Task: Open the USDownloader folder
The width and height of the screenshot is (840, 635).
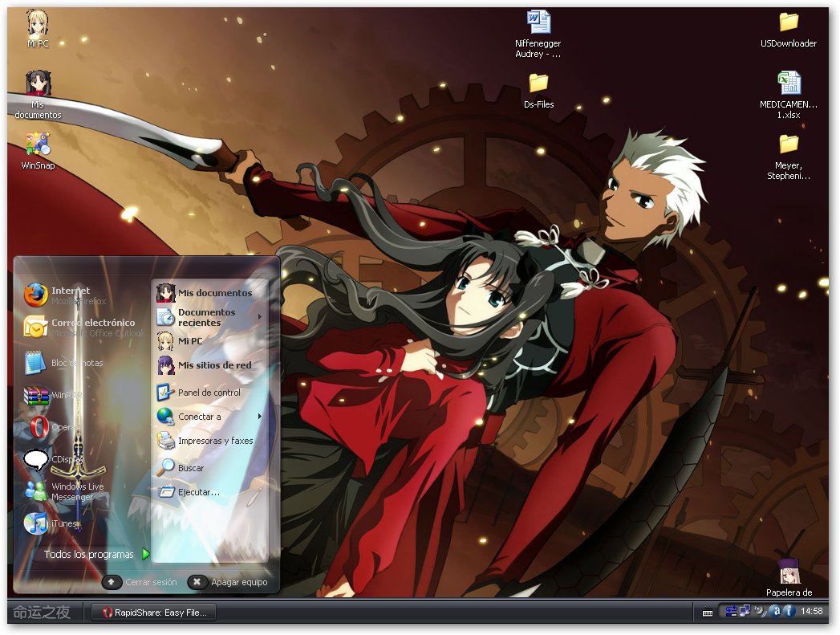Action: [789, 30]
